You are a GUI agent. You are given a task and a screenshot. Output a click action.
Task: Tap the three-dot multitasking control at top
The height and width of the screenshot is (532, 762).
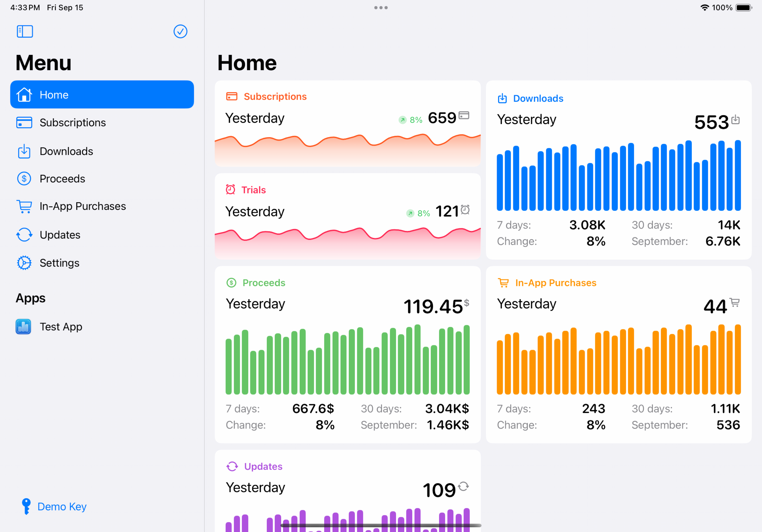(x=381, y=8)
